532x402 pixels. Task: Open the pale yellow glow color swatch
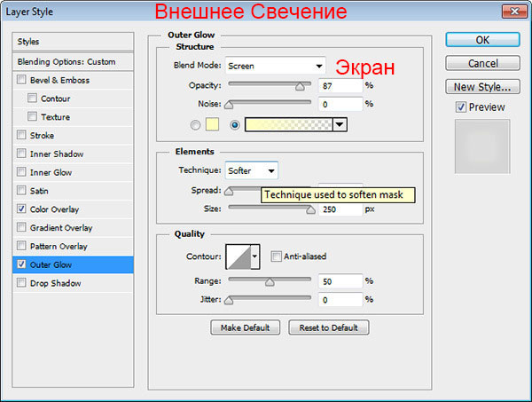(x=212, y=124)
